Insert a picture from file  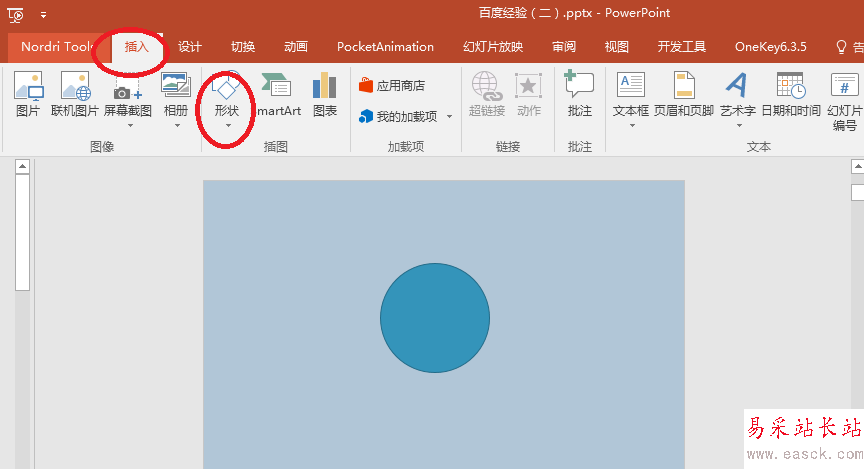(x=28, y=94)
